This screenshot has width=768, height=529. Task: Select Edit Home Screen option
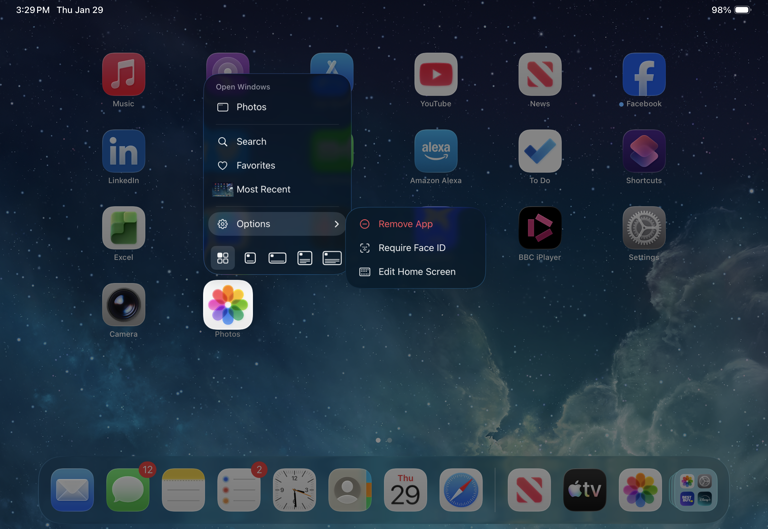tap(415, 272)
